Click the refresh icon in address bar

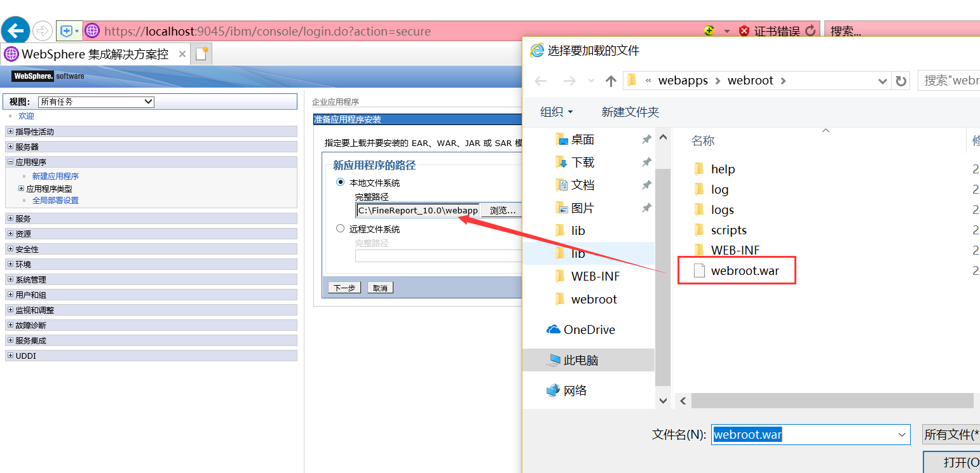[x=810, y=30]
